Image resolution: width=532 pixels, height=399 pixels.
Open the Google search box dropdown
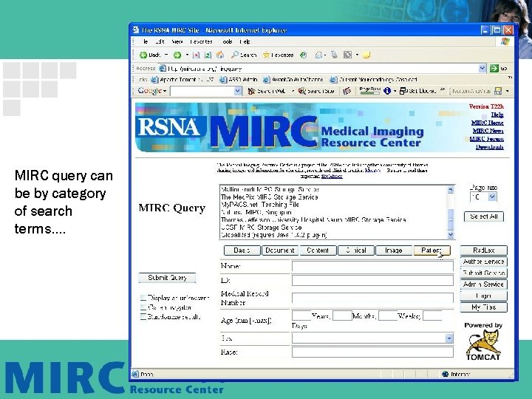coord(237,91)
